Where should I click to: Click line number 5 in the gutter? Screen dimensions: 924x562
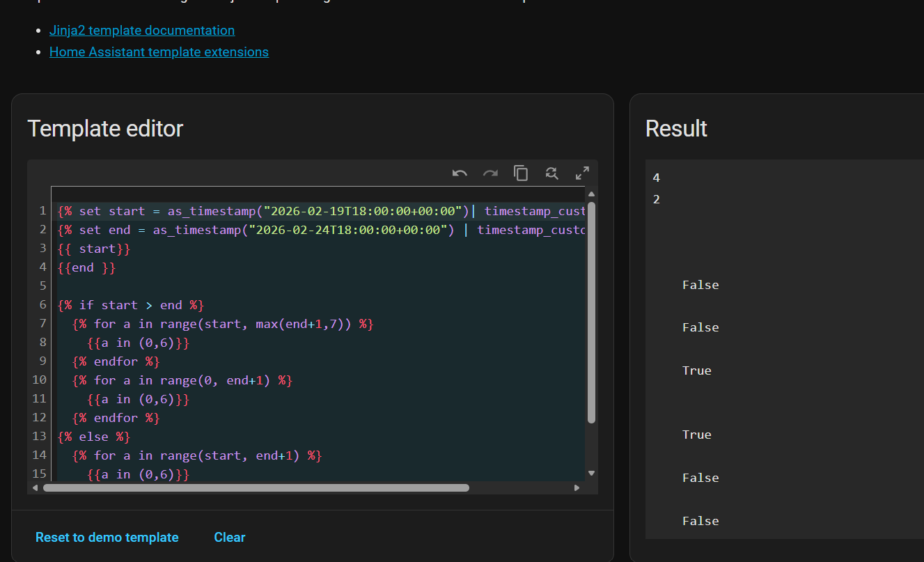click(42, 286)
